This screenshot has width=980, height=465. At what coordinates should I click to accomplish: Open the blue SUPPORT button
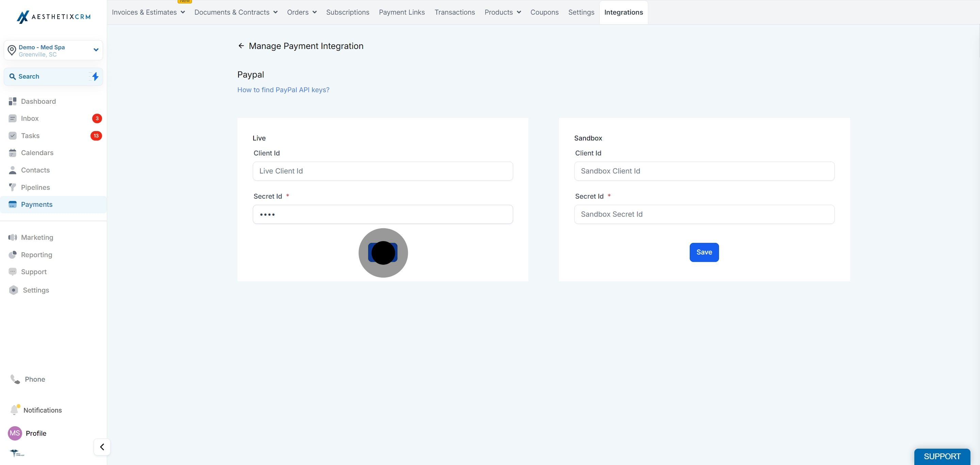942,456
